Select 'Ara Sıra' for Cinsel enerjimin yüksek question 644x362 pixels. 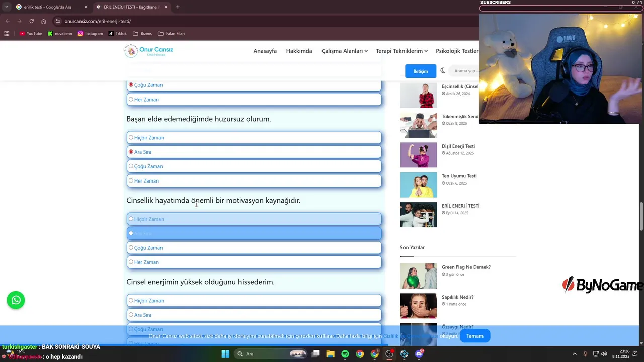254,315
